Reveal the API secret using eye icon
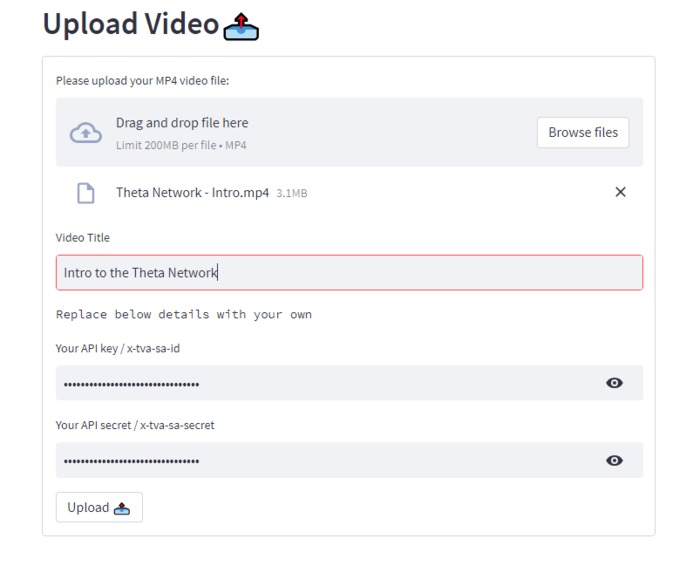 pyautogui.click(x=614, y=460)
